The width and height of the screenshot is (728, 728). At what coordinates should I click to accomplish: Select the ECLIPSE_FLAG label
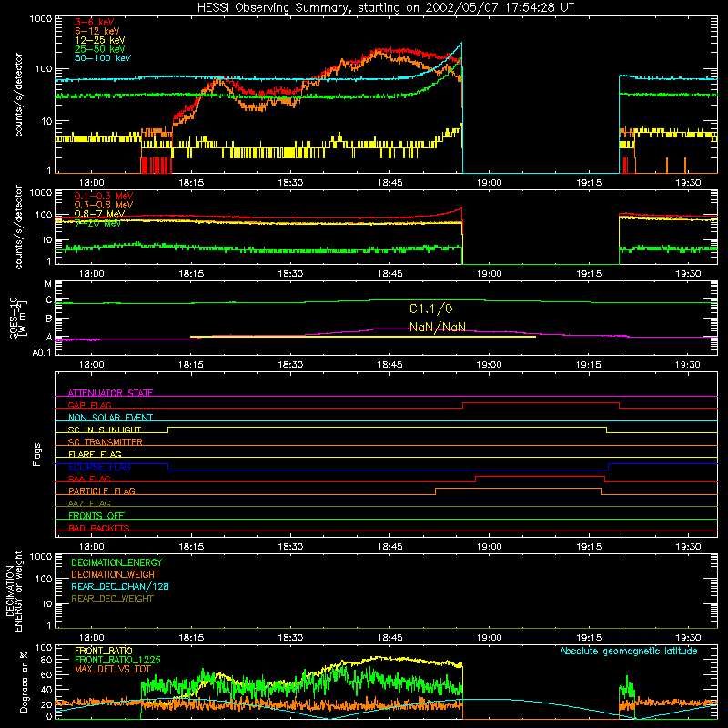point(99,467)
